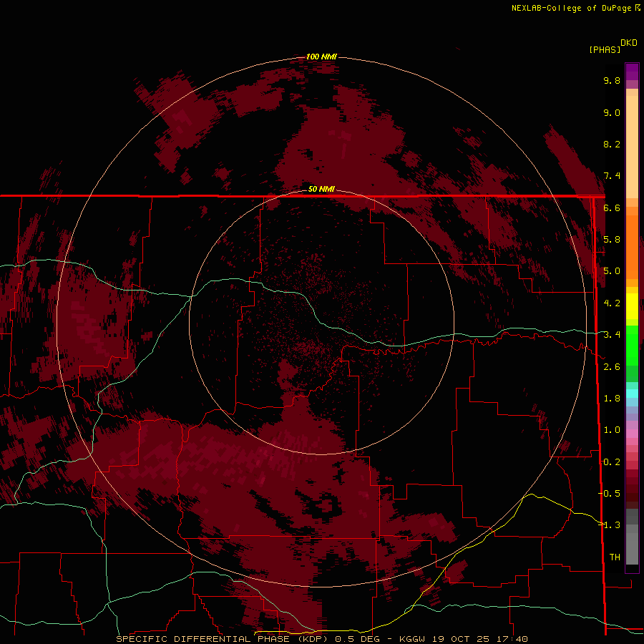
Task: Click the -0.5 value on the color scale
Action: 610,494
